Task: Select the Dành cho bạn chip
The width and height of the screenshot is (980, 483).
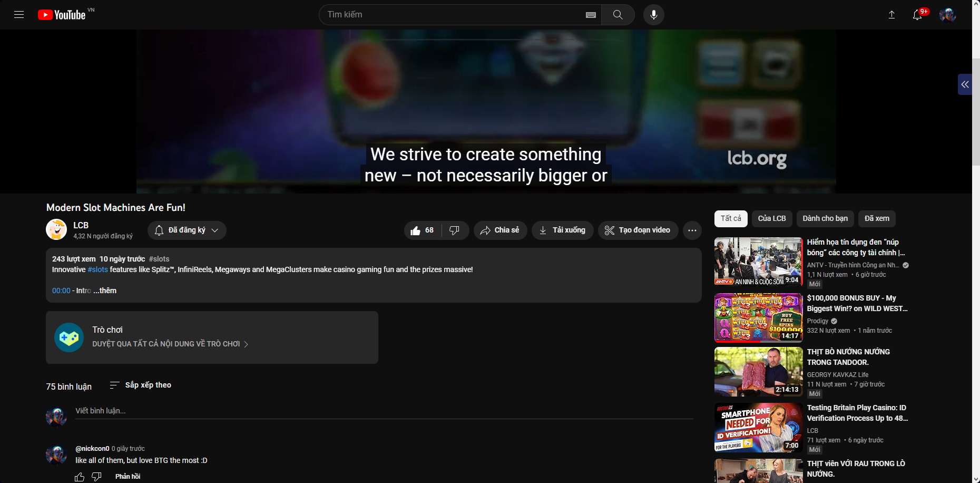Action: click(x=825, y=218)
